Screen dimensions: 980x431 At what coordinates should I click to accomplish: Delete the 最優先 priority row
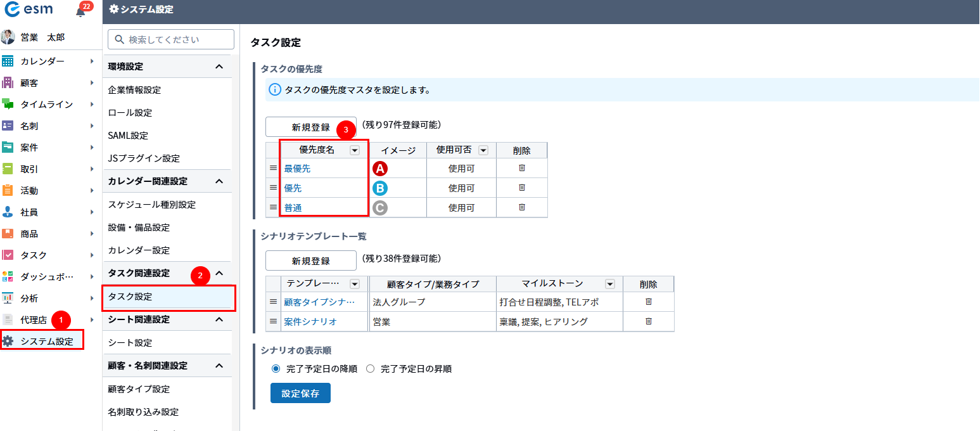click(x=522, y=168)
